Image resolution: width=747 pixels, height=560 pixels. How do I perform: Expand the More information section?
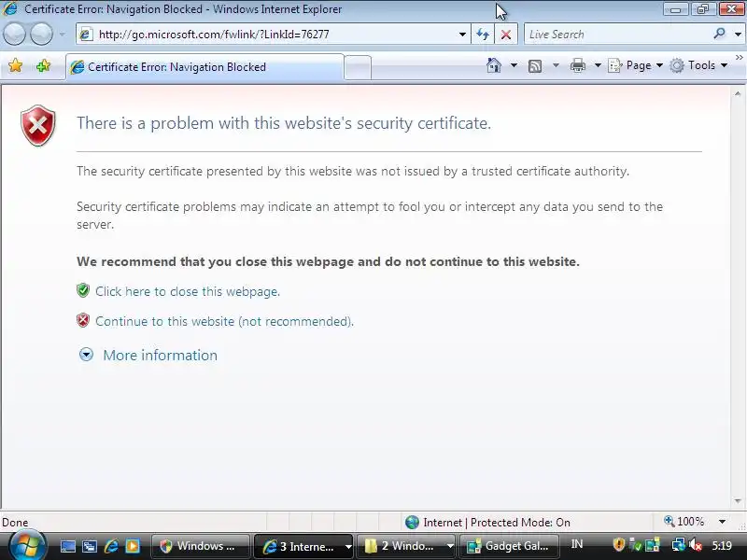[160, 356]
